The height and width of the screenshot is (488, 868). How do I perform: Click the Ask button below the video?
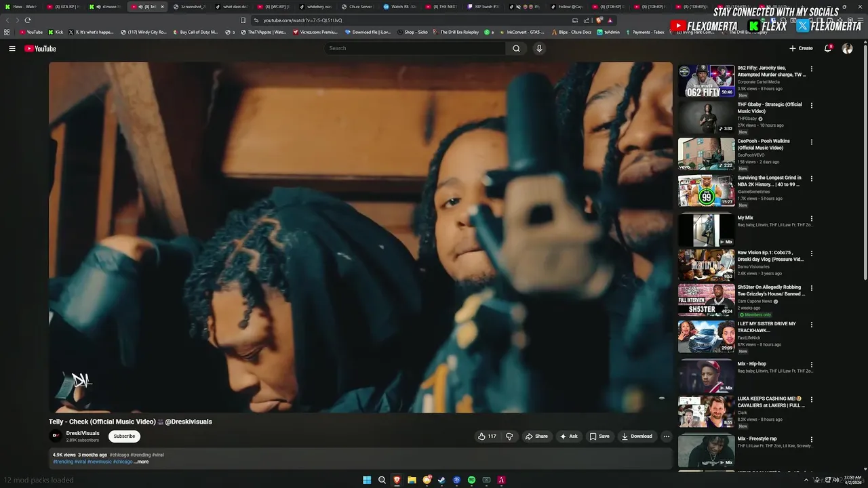(568, 436)
